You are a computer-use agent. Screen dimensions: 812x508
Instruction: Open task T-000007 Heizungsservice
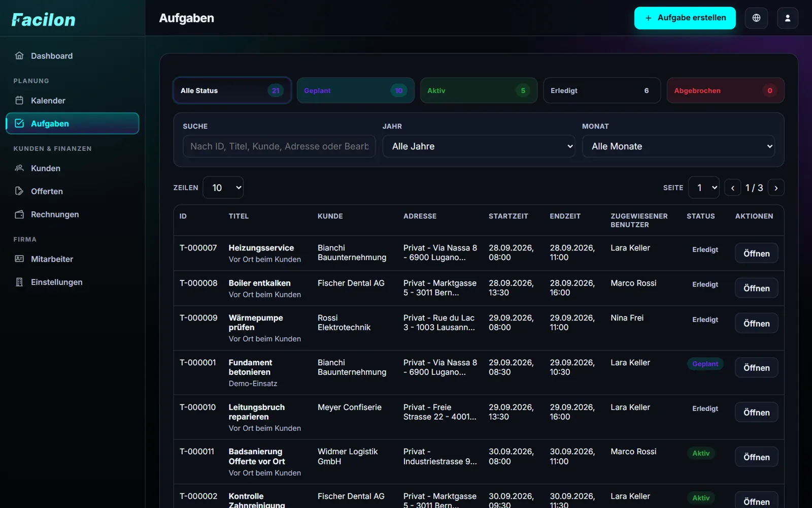[756, 253]
